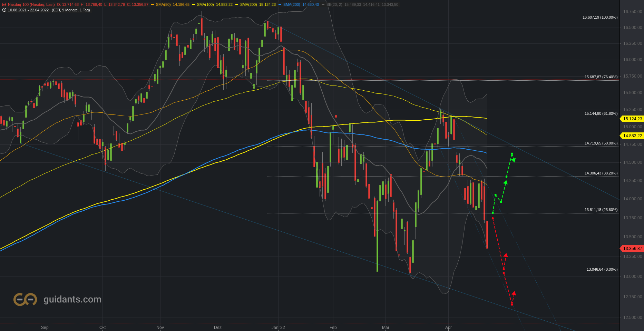644x331 pixels.
Task: Click the Fibonacci label 13.046,64 (0.00%)
Action: tap(602, 270)
